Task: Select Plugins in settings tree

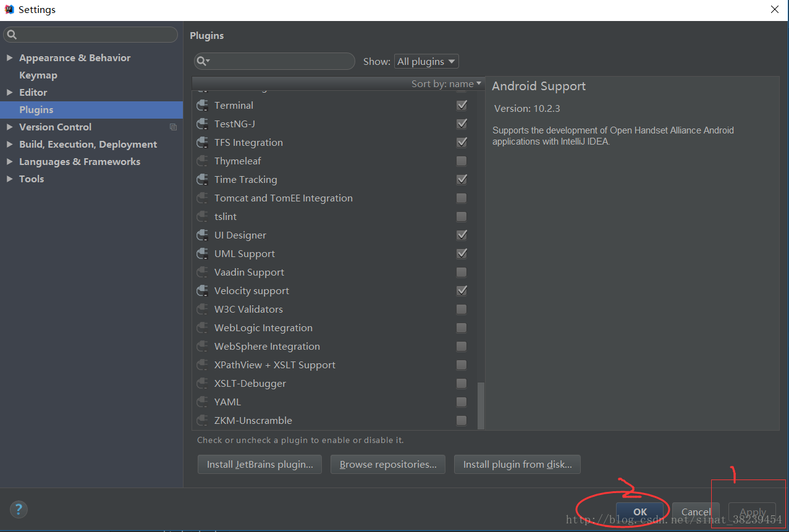Action: click(x=91, y=109)
